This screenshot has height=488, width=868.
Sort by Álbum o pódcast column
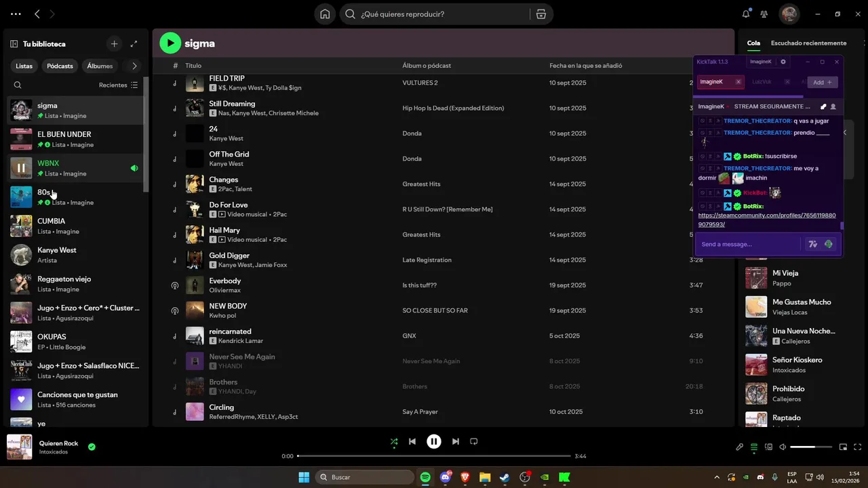click(427, 66)
